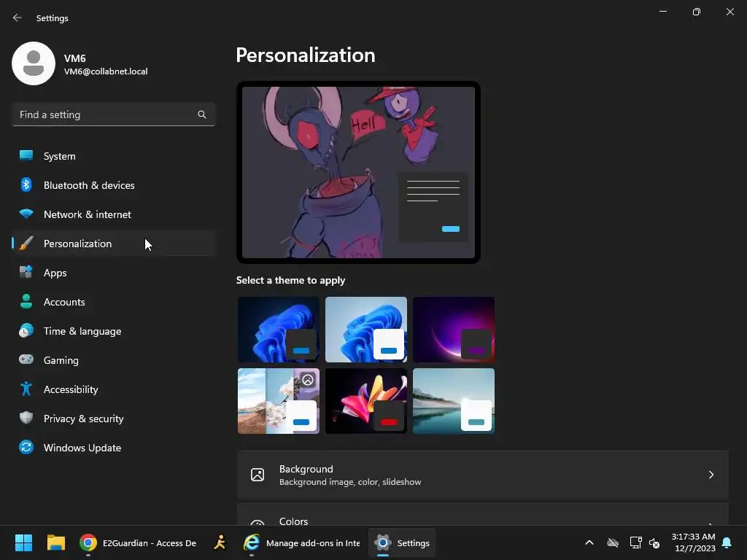
Task: Switch to Chrome E2Guardian Access De window
Action: 138,542
